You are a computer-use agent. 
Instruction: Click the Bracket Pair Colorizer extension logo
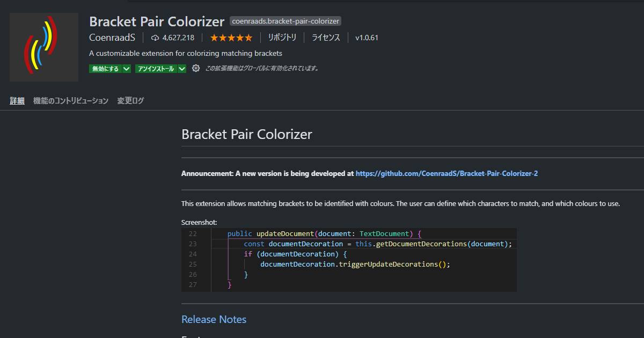point(44,47)
